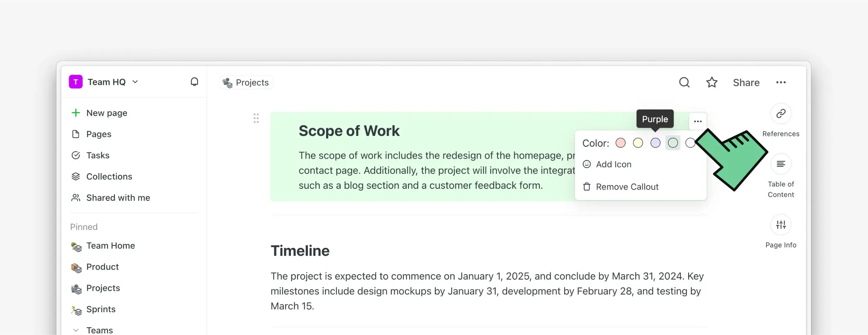Click the Share button
This screenshot has width=868, height=335.
click(746, 83)
